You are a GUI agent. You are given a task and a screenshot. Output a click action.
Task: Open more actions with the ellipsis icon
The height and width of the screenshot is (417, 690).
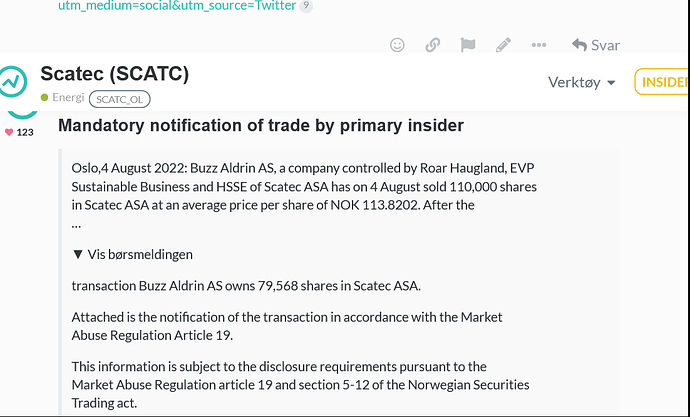539,45
